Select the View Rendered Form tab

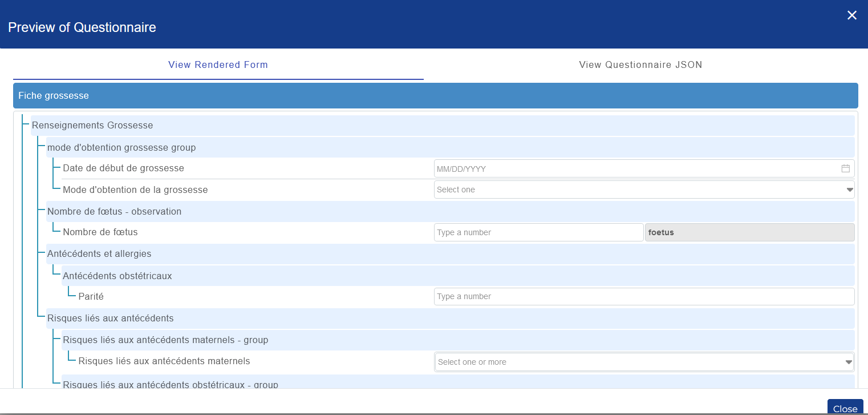click(218, 65)
